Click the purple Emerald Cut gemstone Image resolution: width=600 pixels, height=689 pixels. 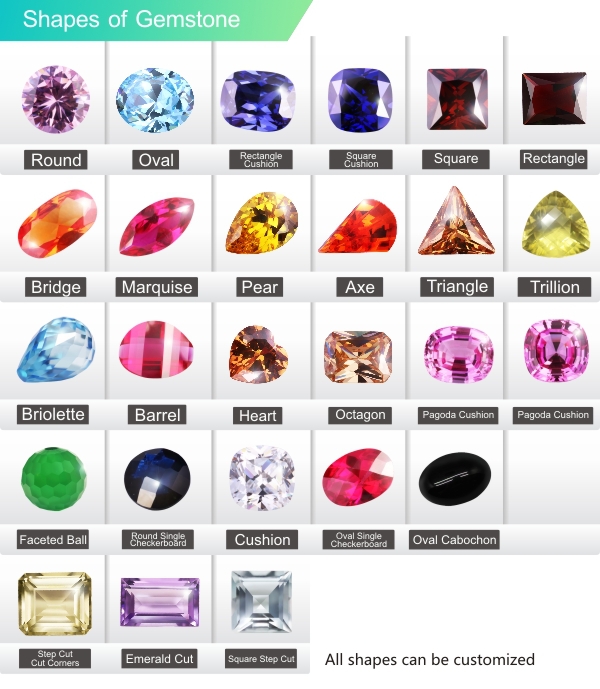[x=160, y=602]
